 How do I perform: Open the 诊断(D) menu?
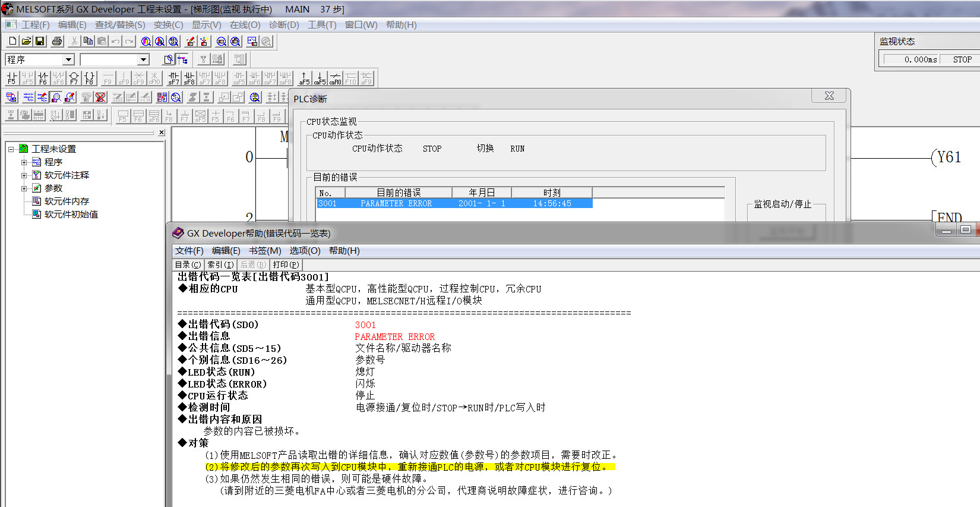point(284,25)
